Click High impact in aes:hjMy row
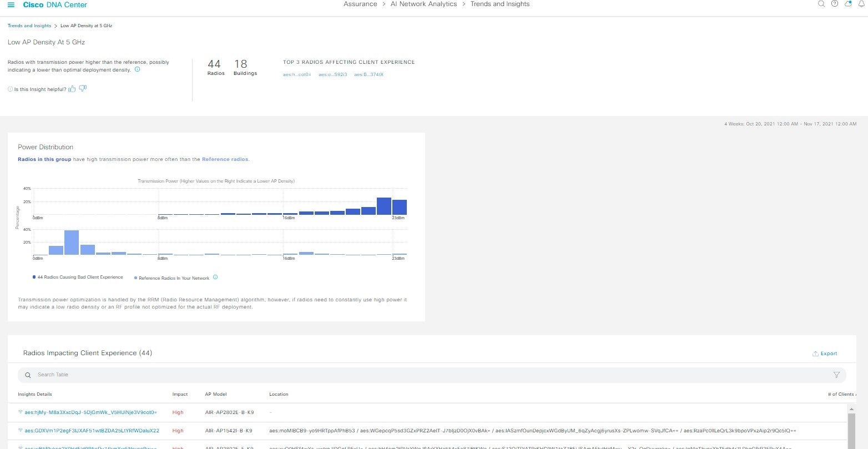 tap(178, 412)
